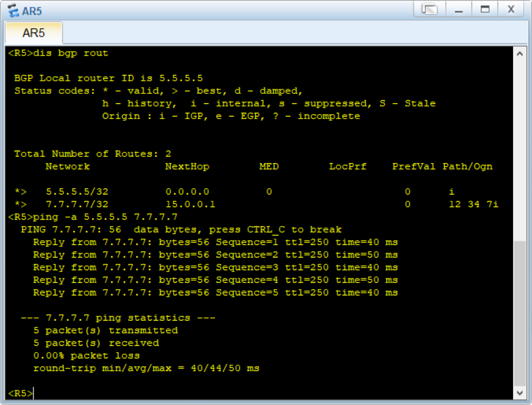This screenshot has height=405, width=532.
Task: Select the AR5 terminal tab
Action: pyautogui.click(x=33, y=33)
